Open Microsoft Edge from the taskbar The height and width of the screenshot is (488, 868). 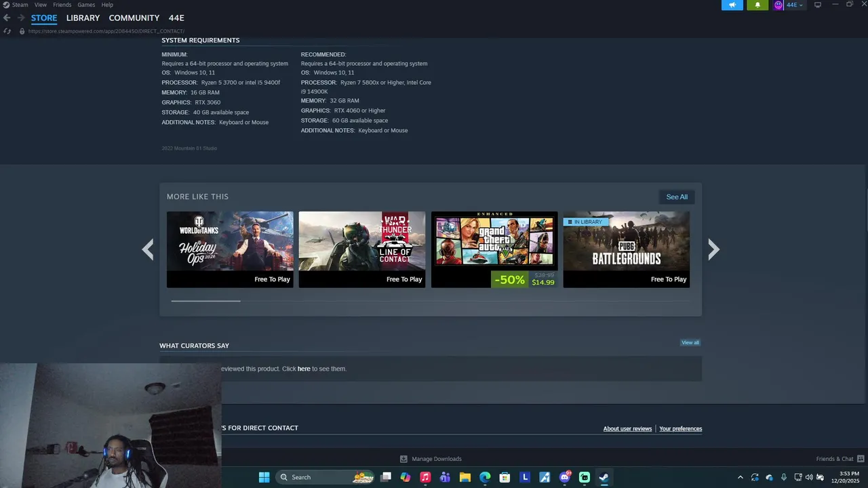click(x=485, y=477)
